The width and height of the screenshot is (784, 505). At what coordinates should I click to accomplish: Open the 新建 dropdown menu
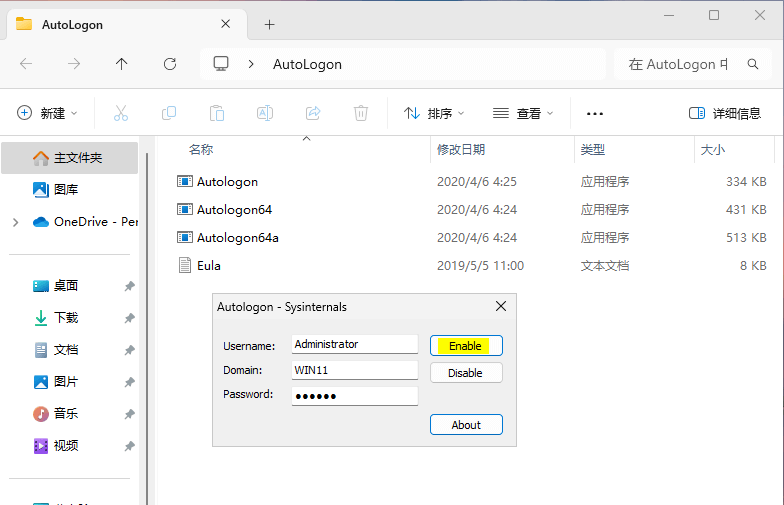(x=47, y=113)
